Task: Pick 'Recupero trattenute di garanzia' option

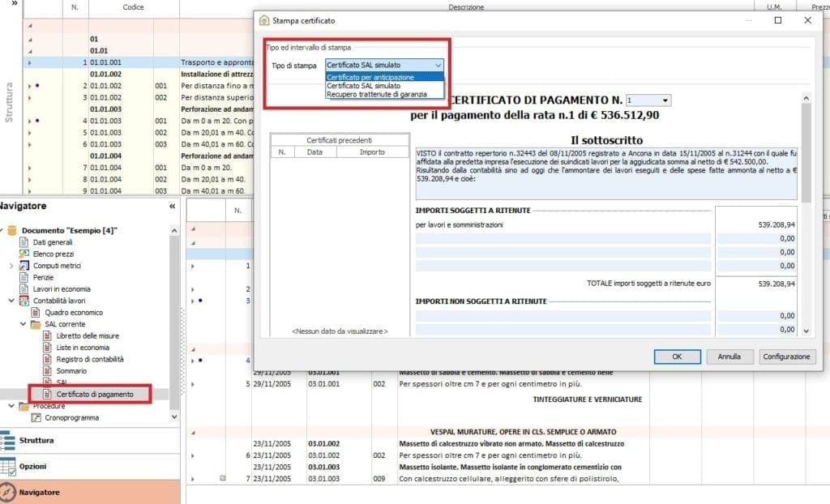Action: (384, 94)
